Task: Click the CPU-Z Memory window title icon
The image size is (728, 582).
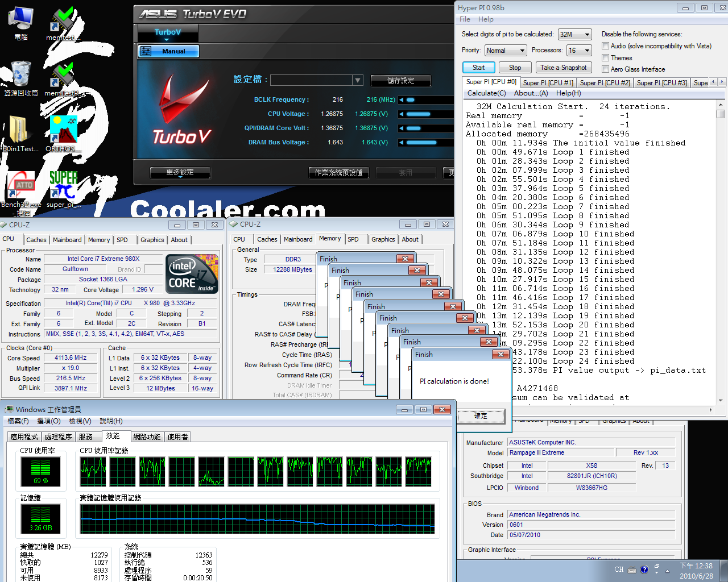Action: click(233, 225)
